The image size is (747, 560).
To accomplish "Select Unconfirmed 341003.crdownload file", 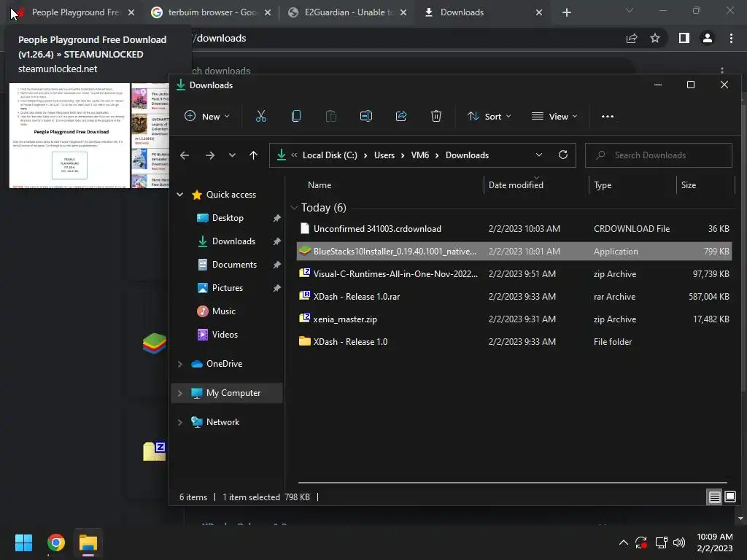I will 514,228.
